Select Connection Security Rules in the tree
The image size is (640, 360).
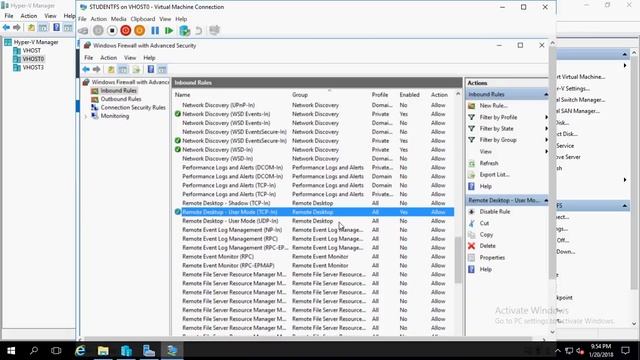tap(133, 108)
